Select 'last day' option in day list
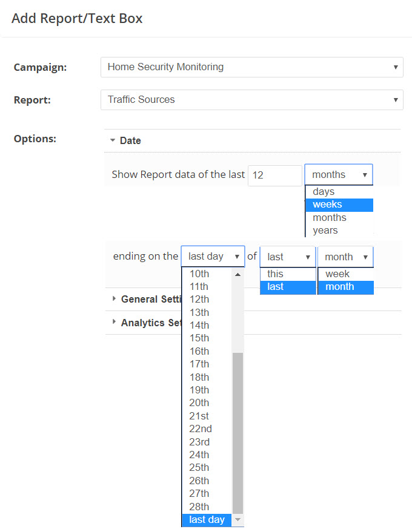Screen dimensions: 412x532 click(x=207, y=520)
